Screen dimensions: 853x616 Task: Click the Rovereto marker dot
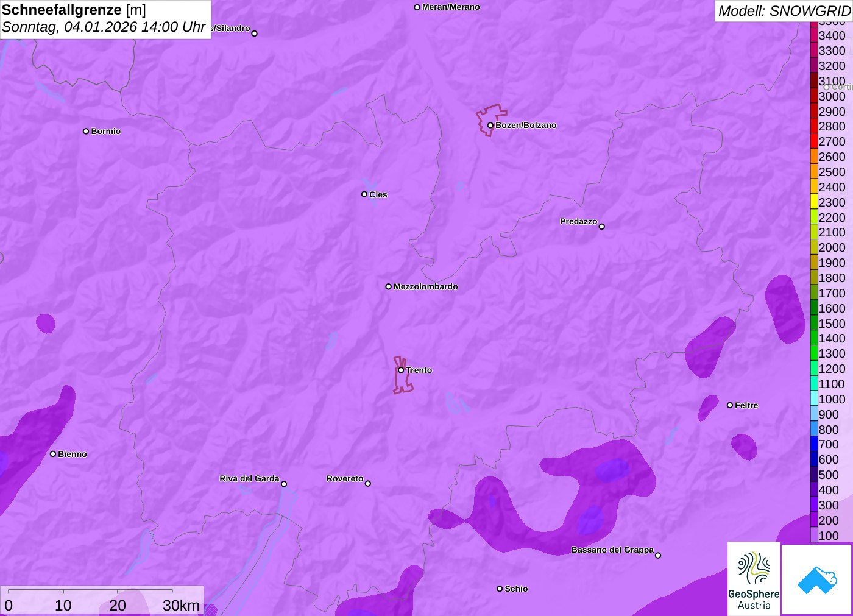click(x=368, y=484)
